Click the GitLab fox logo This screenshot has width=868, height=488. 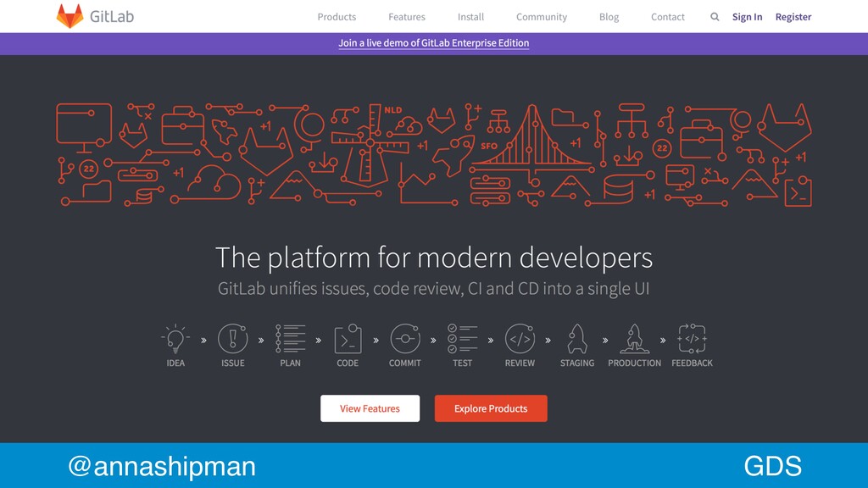pos(70,16)
